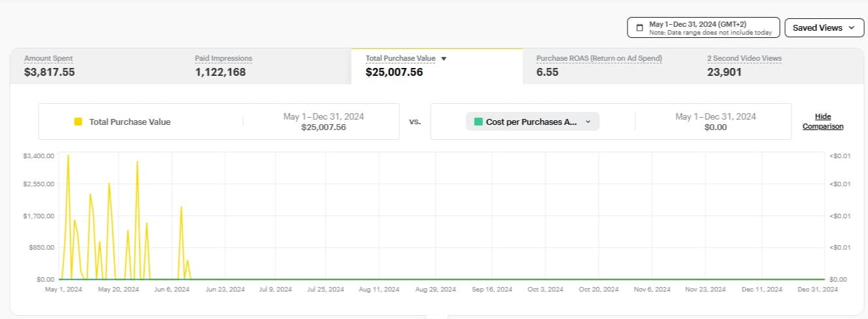Switch to the Amount Spent tab

(x=50, y=65)
